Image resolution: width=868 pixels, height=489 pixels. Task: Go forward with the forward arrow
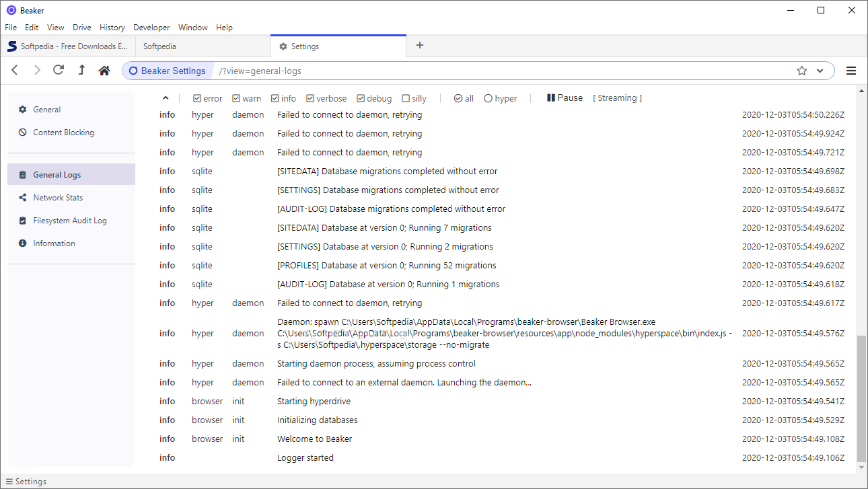tap(37, 71)
